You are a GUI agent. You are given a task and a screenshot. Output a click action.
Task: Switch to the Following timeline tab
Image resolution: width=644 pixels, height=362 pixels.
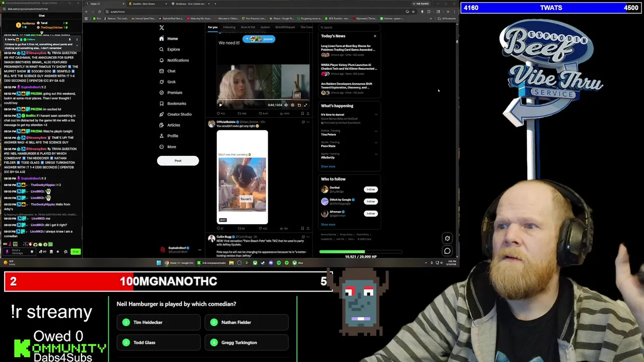[229, 27]
